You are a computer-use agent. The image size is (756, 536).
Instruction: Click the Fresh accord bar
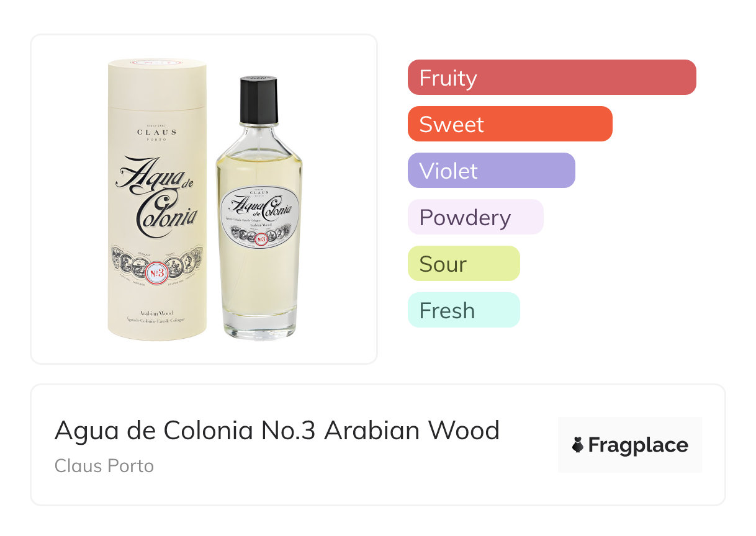pos(464,310)
